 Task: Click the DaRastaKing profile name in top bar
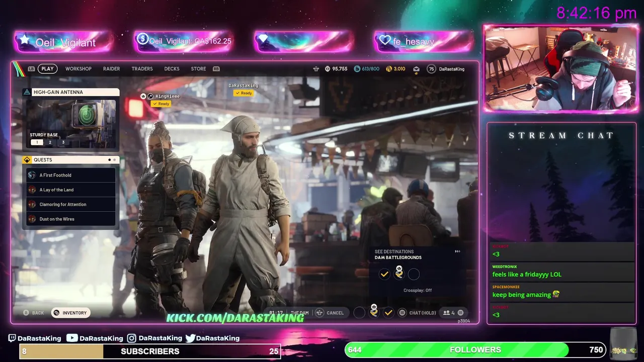pyautogui.click(x=452, y=69)
